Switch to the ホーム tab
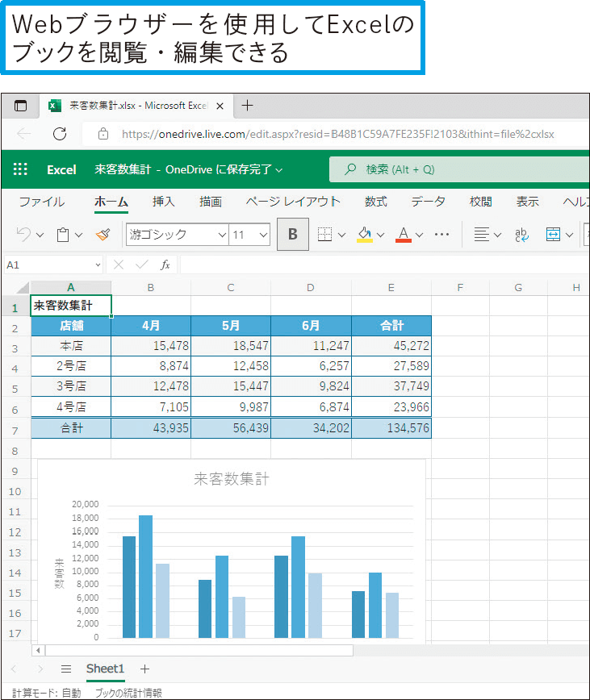The width and height of the screenshot is (590, 700). [x=111, y=202]
